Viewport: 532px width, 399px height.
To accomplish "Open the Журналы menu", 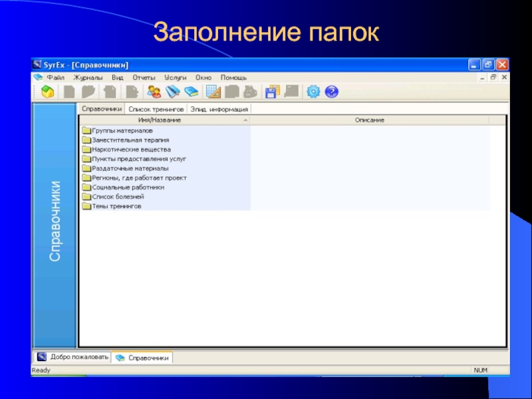I will pos(88,78).
